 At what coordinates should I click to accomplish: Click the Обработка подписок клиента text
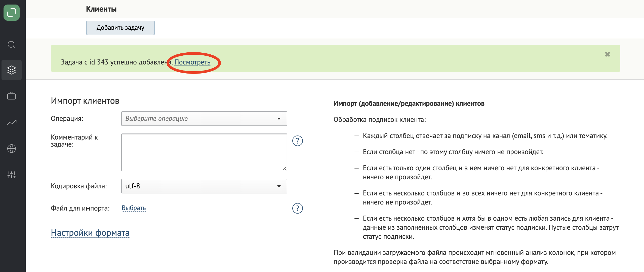pos(380,120)
